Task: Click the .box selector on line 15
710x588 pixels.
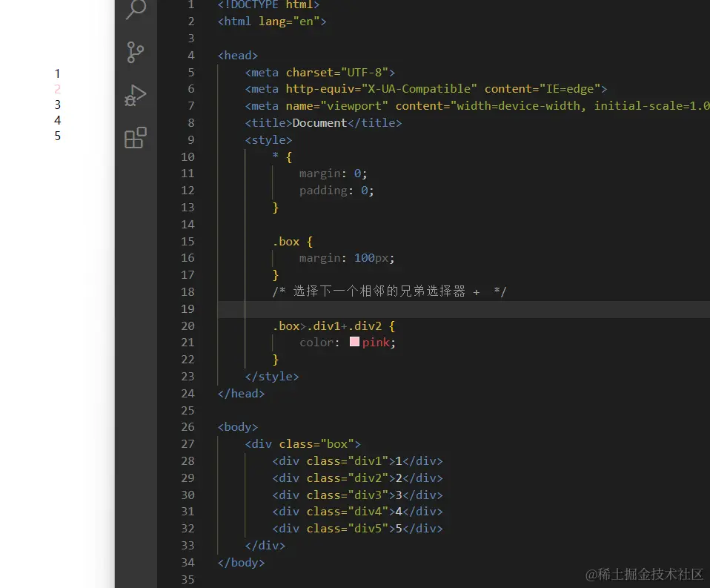Action: (x=286, y=242)
